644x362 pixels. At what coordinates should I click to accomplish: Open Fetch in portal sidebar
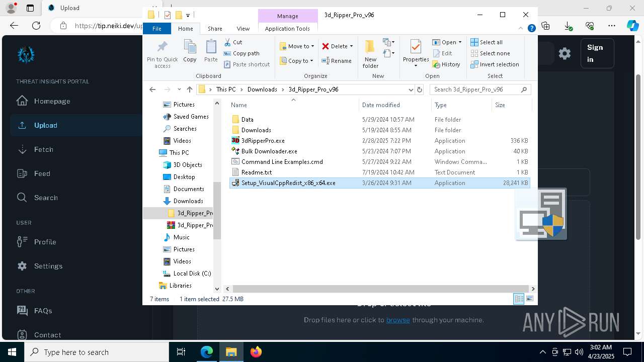pyautogui.click(x=43, y=149)
